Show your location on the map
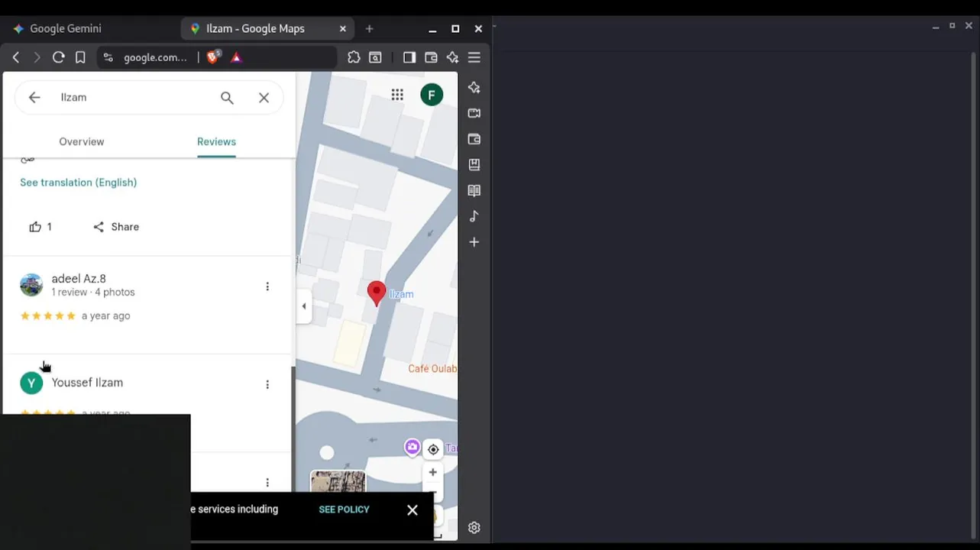Image resolution: width=980 pixels, height=550 pixels. pos(433,449)
